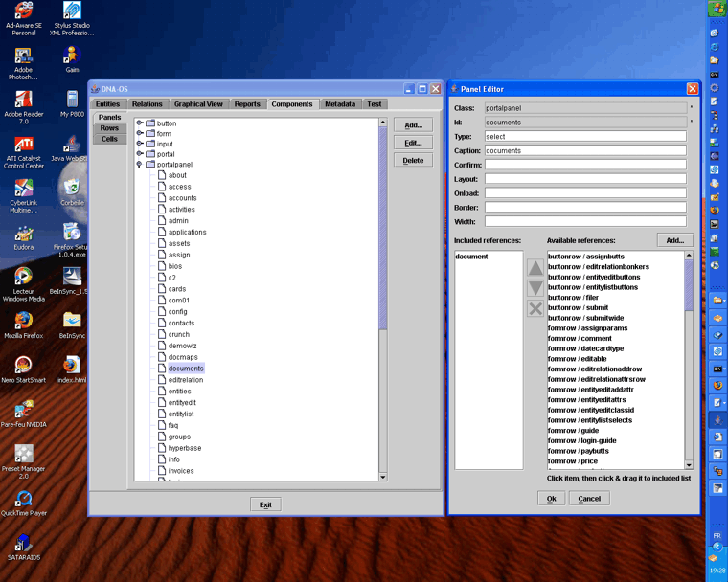
Task: Select the Rows side tab
Action: tap(109, 128)
